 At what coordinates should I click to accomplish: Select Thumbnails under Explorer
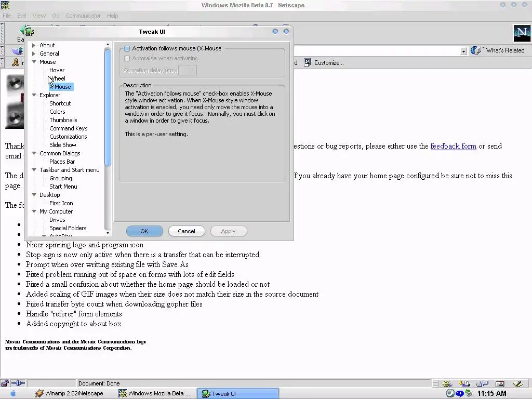tap(63, 120)
